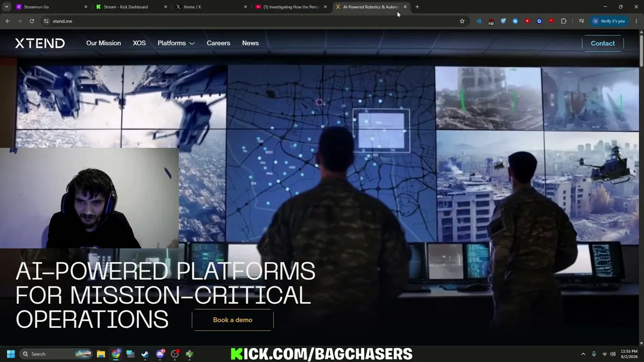Click the Contact button
The height and width of the screenshot is (362, 644).
[603, 43]
